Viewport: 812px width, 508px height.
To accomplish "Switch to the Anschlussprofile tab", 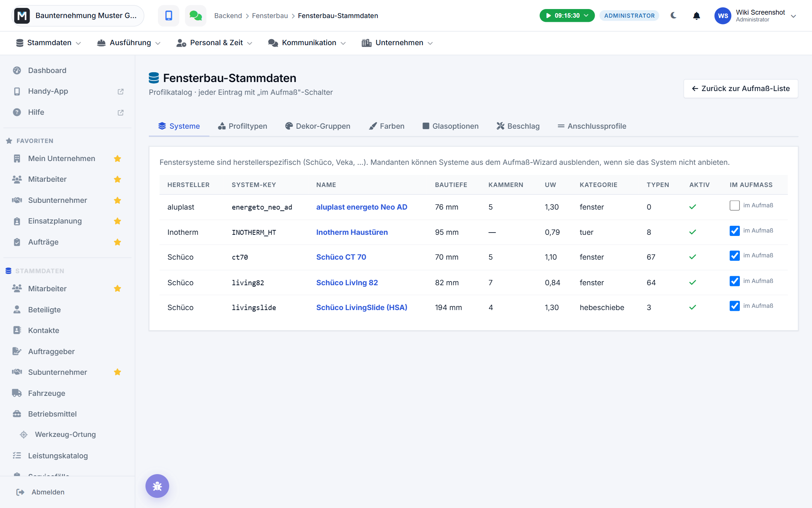I will tap(592, 126).
